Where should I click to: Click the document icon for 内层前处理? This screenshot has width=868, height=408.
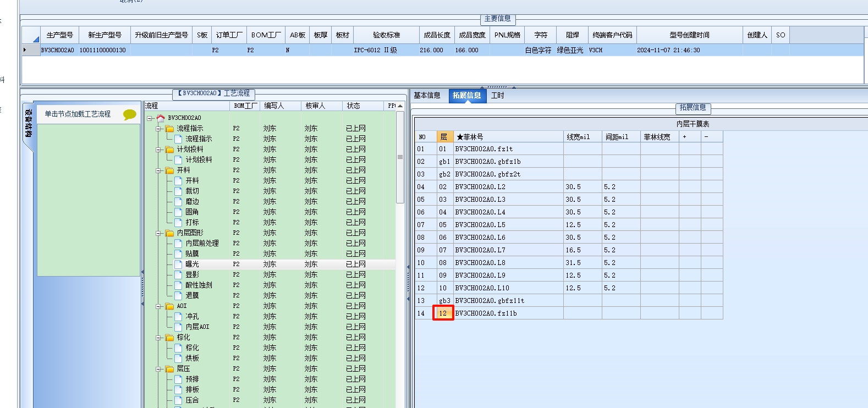(x=178, y=243)
